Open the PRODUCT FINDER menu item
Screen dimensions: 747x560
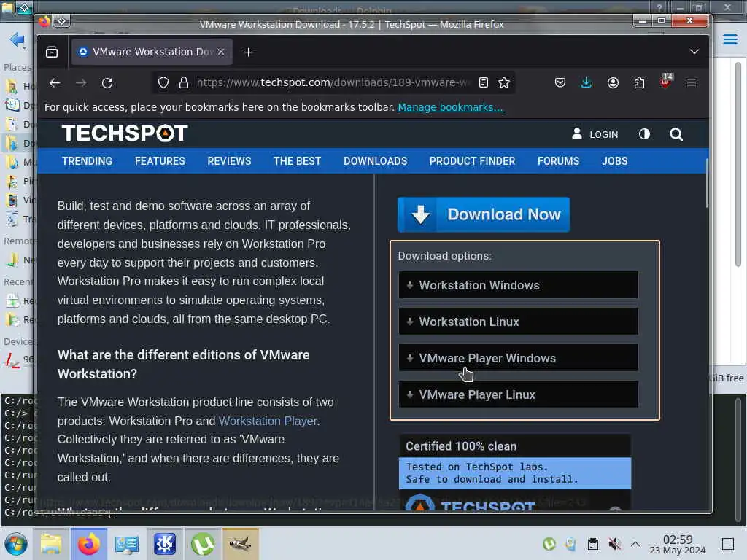pos(472,161)
